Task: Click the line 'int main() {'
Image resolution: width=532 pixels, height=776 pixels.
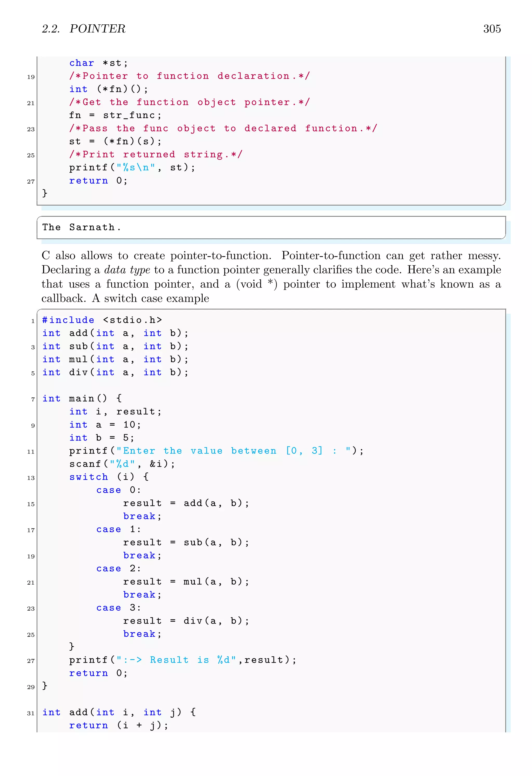Action: 82,398
